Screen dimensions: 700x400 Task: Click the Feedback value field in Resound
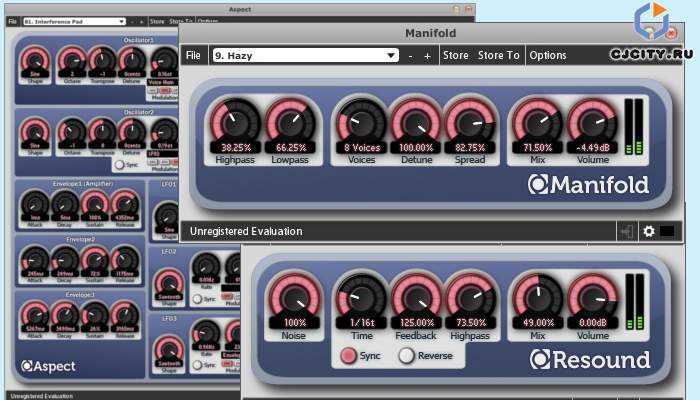pyautogui.click(x=415, y=323)
